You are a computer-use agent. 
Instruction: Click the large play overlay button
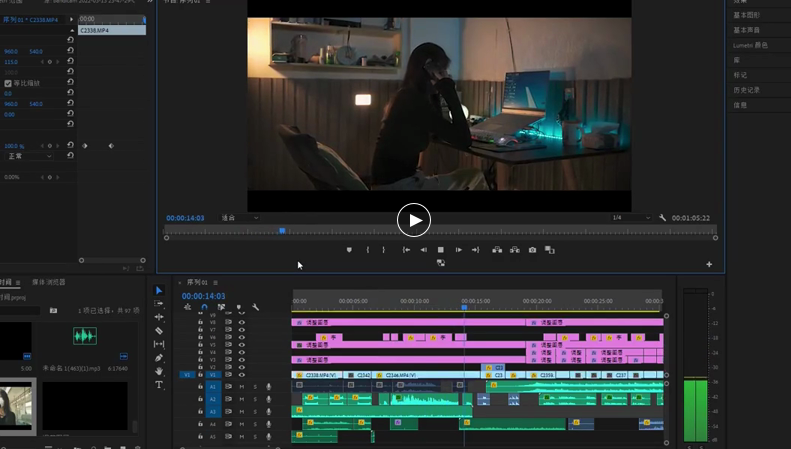click(x=414, y=220)
